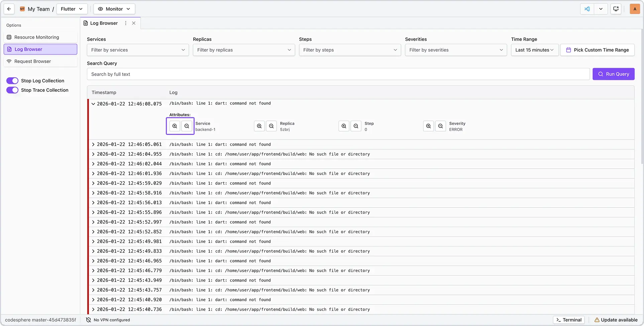Click the orange user avatar A

635,9
